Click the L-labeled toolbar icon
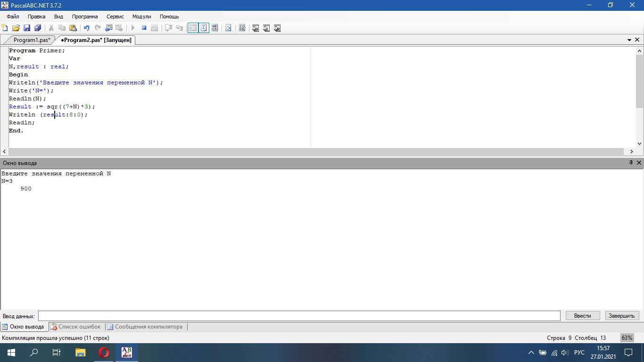Screen dimensions: 644x362 pyautogui.click(x=266, y=28)
